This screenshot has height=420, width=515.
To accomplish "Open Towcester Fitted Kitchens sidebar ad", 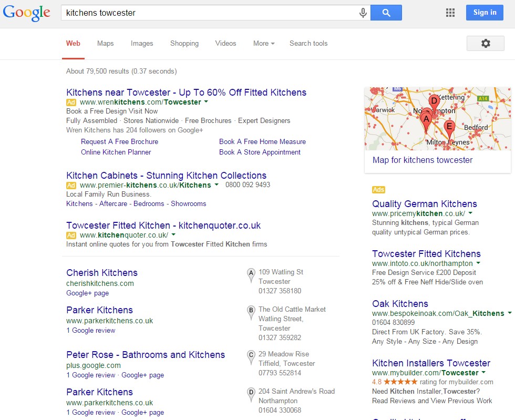I will coord(426,254).
